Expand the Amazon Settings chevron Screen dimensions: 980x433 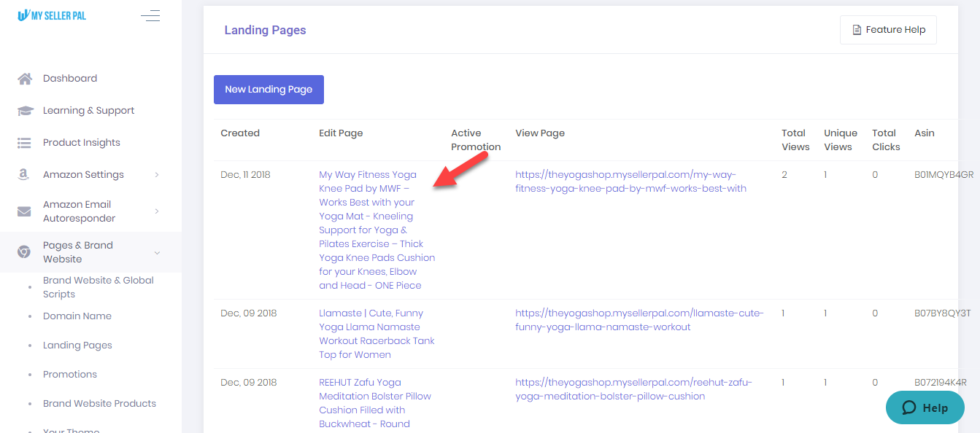157,175
